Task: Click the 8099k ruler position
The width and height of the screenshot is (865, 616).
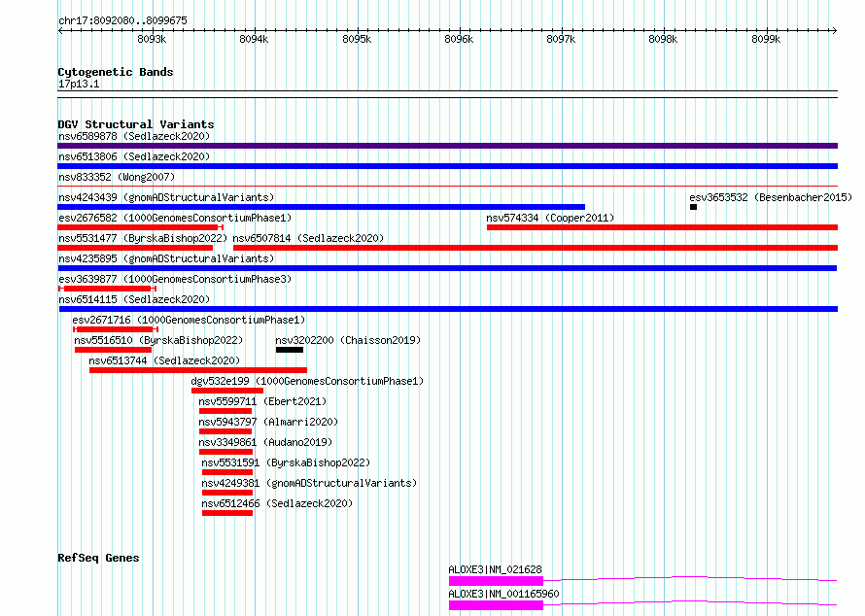Action: click(x=766, y=39)
